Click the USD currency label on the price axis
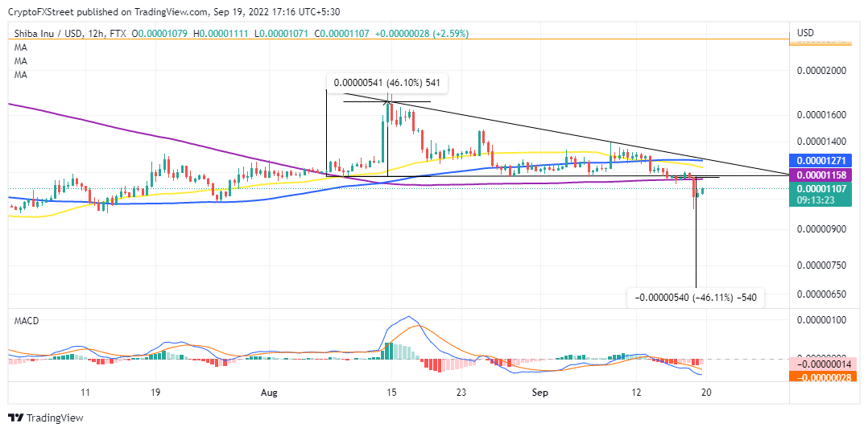This screenshot has width=868, height=432. (805, 34)
